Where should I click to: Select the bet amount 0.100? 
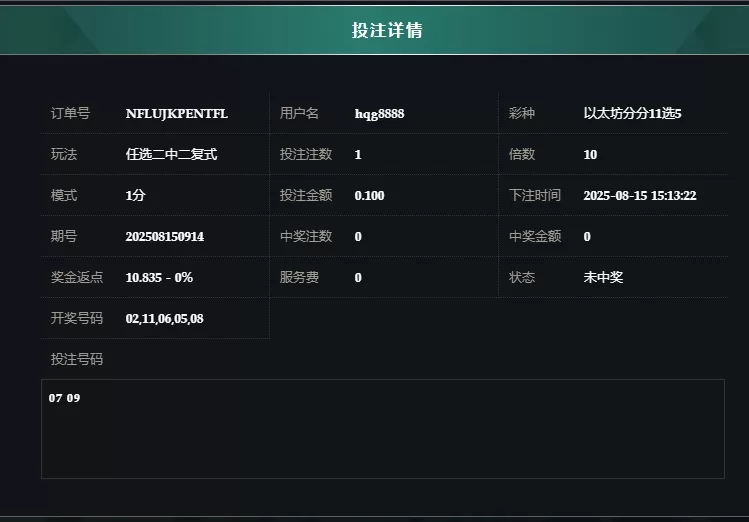tap(369, 196)
